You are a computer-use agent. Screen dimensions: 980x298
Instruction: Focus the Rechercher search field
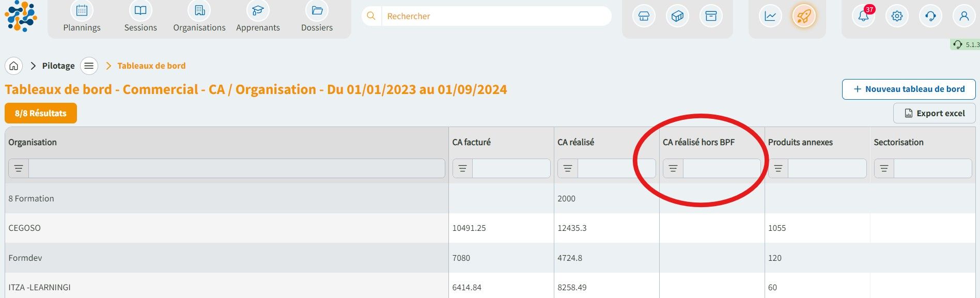click(x=496, y=17)
